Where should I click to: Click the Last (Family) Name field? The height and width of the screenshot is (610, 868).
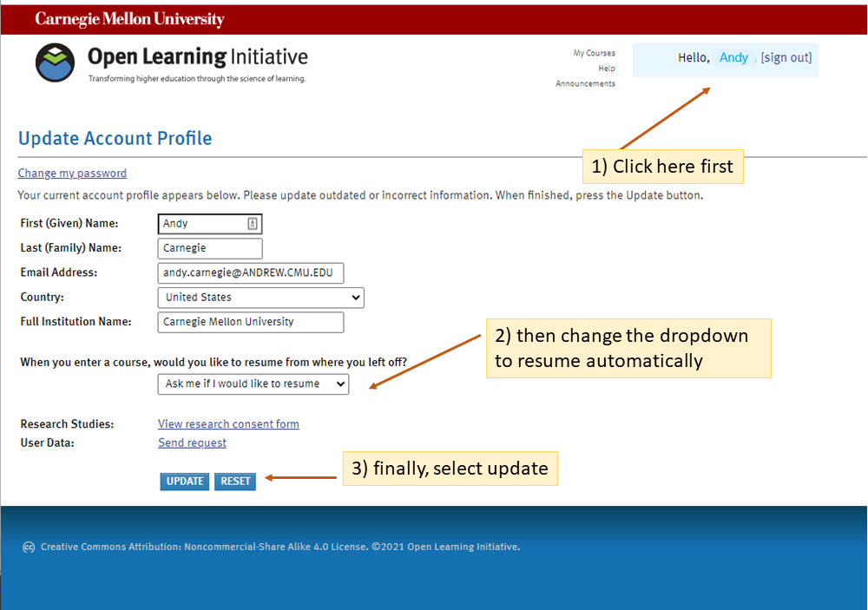[x=210, y=248]
